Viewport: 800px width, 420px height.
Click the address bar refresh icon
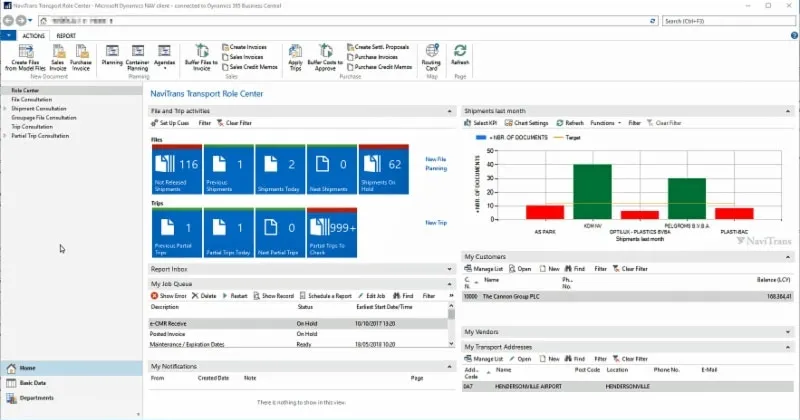(653, 21)
